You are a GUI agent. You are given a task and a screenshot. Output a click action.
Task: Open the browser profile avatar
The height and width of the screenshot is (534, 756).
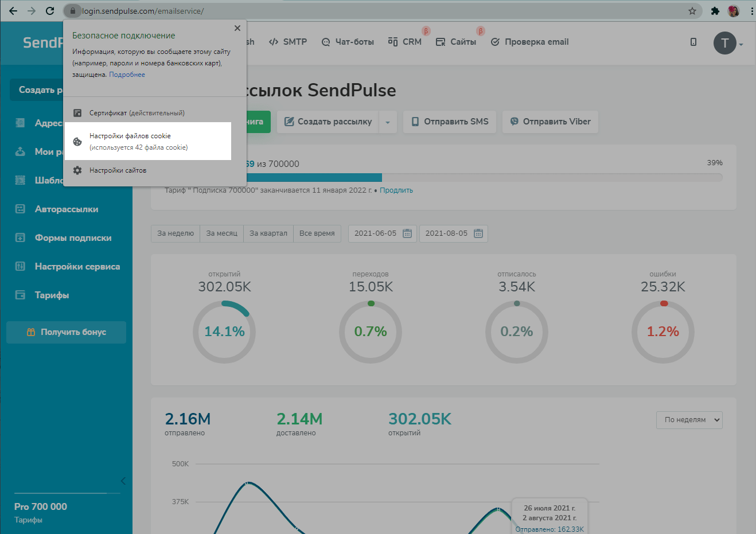coord(733,11)
